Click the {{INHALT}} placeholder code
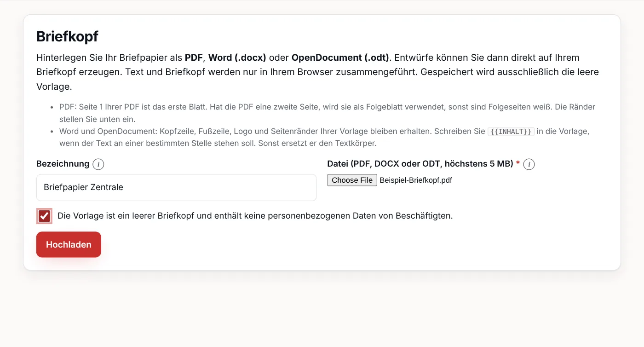The height and width of the screenshot is (347, 644). pos(511,132)
